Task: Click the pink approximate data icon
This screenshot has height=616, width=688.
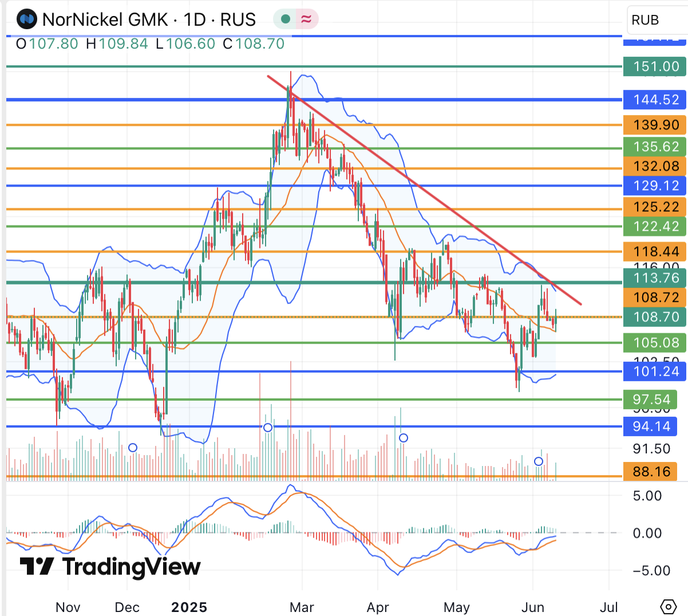Action: (x=306, y=19)
